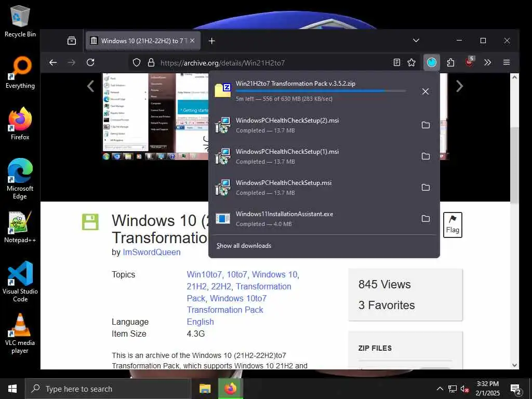Open the notification center icon
Screen dimensions: 532x399
click(x=516, y=389)
